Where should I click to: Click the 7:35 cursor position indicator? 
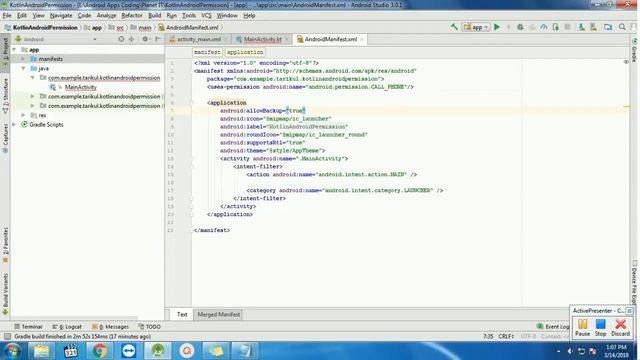(488, 336)
